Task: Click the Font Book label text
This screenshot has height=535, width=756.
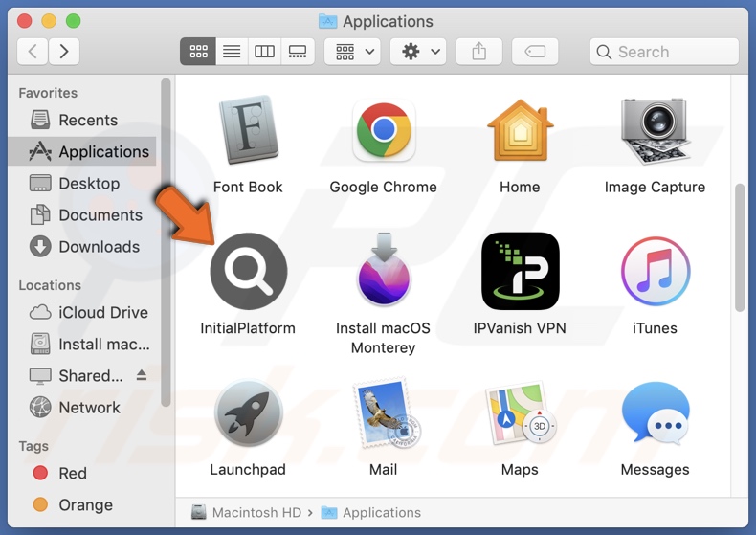Action: [248, 187]
